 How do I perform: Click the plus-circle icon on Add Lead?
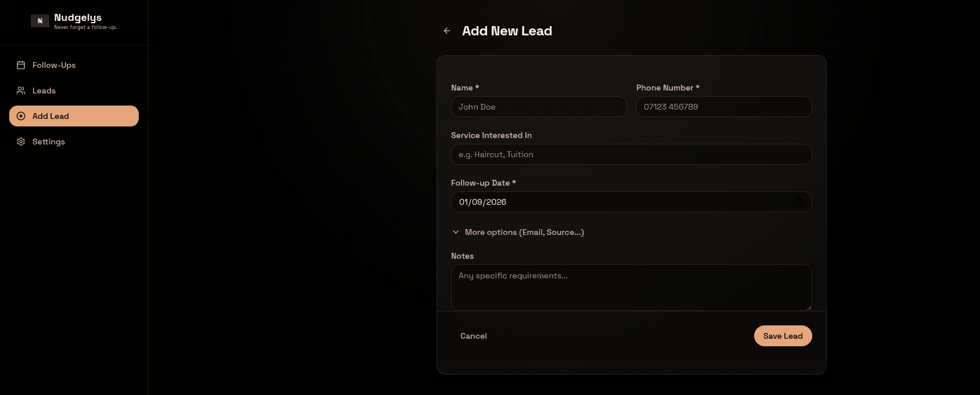tap(21, 116)
